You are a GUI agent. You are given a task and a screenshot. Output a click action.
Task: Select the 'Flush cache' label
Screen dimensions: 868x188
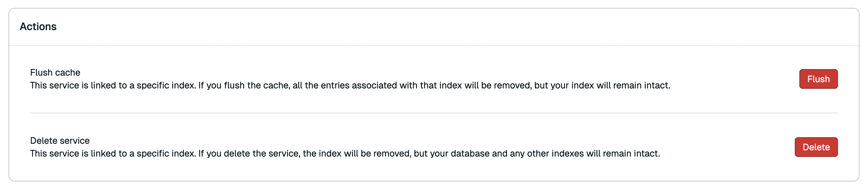[x=55, y=73]
